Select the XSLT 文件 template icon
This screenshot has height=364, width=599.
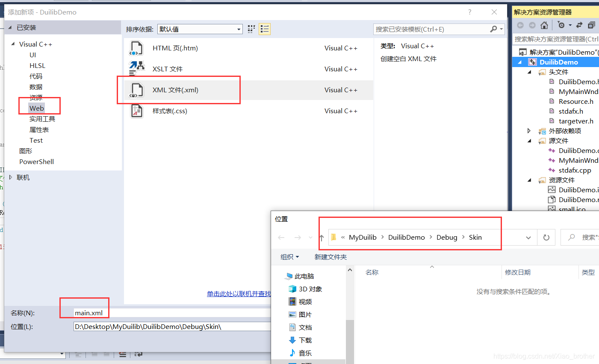pyautogui.click(x=136, y=69)
